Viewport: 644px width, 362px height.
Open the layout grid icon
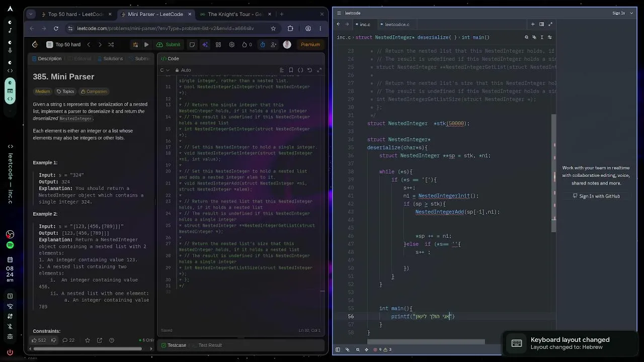[x=218, y=44]
